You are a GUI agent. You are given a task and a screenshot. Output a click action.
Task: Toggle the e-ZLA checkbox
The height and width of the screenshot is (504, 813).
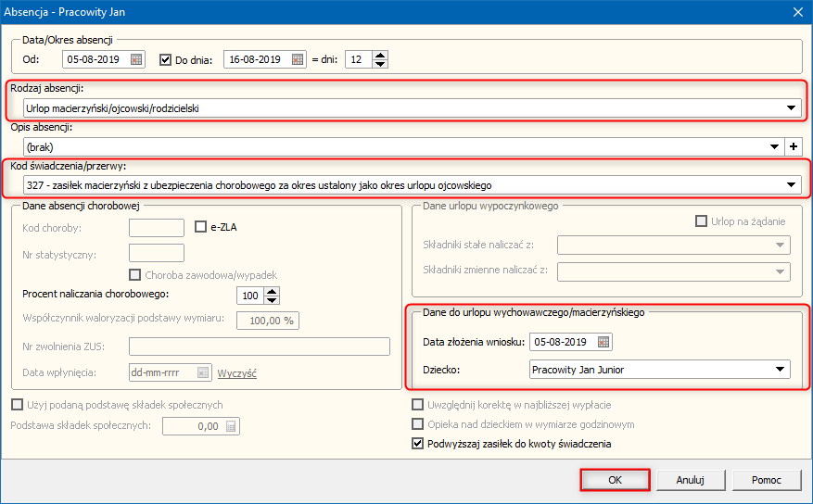coord(200,226)
